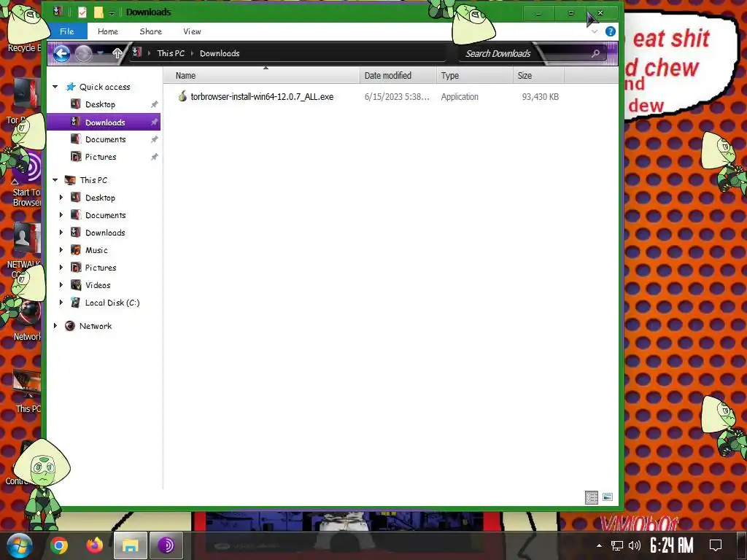Expand Music under This PC

(x=61, y=249)
